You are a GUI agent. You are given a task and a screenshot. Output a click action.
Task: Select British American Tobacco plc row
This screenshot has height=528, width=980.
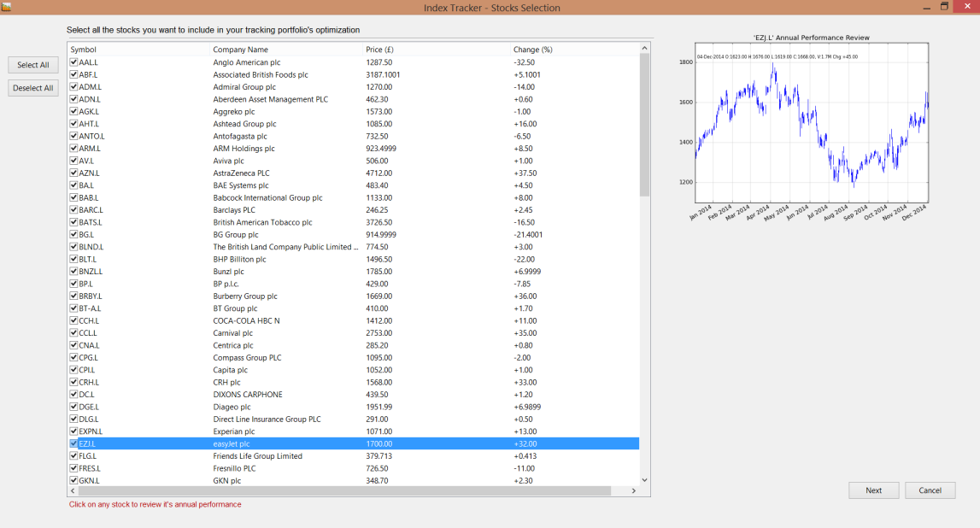coord(354,222)
